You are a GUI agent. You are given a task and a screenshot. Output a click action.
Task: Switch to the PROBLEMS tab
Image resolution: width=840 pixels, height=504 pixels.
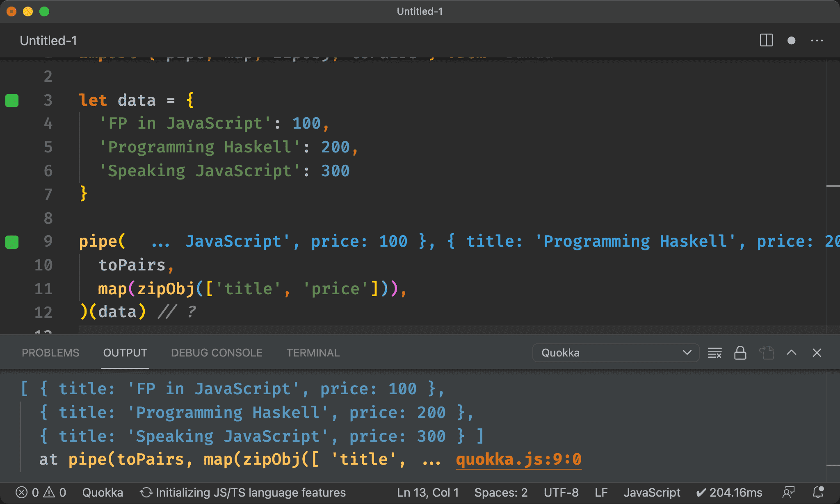[50, 353]
